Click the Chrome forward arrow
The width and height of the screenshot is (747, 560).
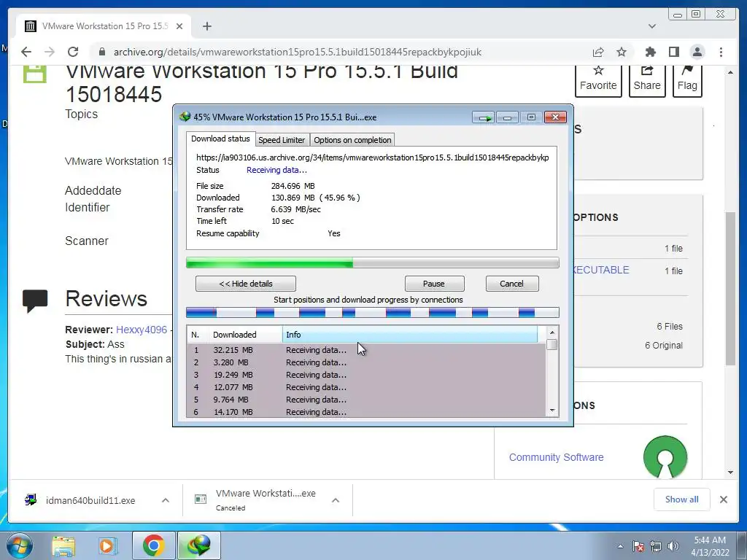[x=50, y=52]
